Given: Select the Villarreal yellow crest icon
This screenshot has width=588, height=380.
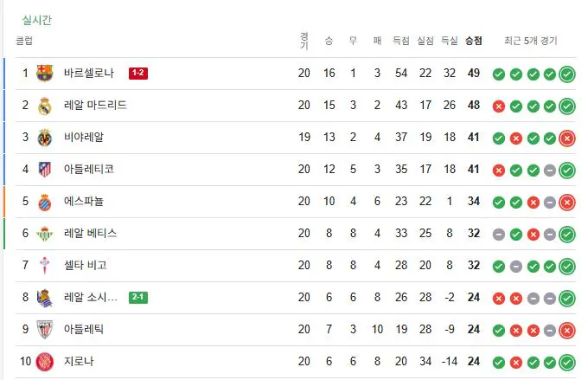Looking at the screenshot, I should pos(45,138).
